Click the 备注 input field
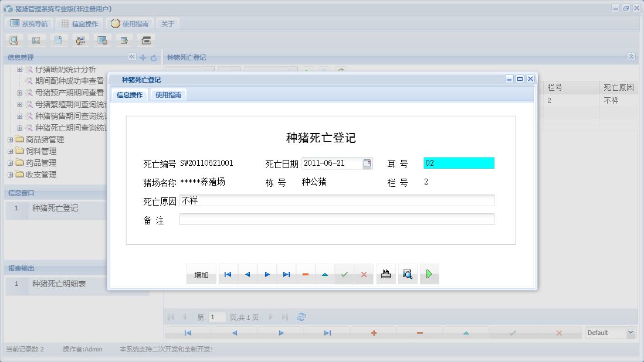The width and height of the screenshot is (644, 362). (x=337, y=219)
